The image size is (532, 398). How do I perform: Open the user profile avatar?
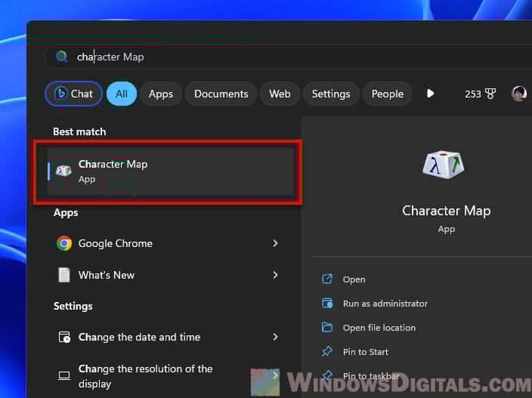[519, 93]
